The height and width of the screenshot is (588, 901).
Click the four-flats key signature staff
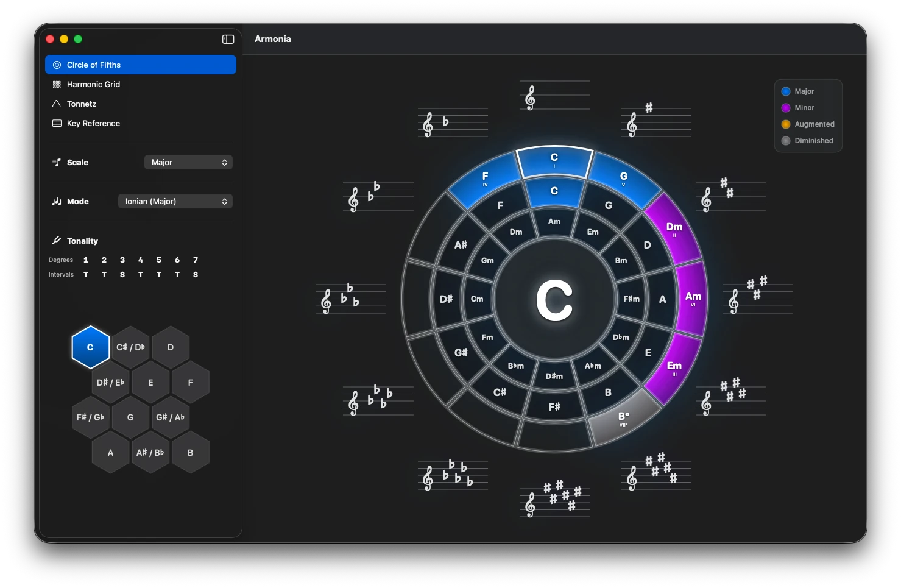(378, 400)
